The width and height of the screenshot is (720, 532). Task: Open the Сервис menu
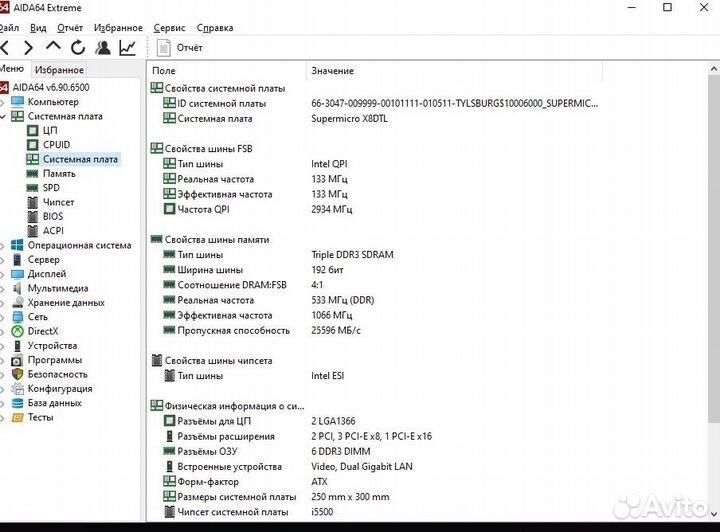[x=169, y=28]
